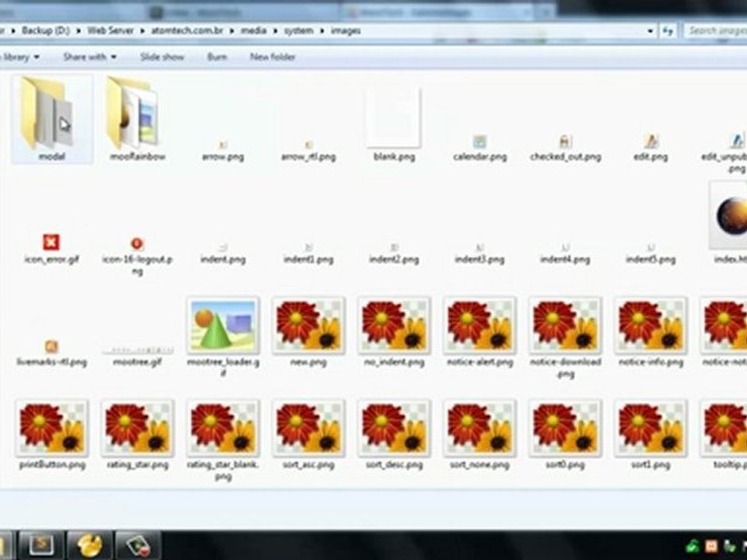
Task: Open address bar history dropdown
Action: coord(651,31)
